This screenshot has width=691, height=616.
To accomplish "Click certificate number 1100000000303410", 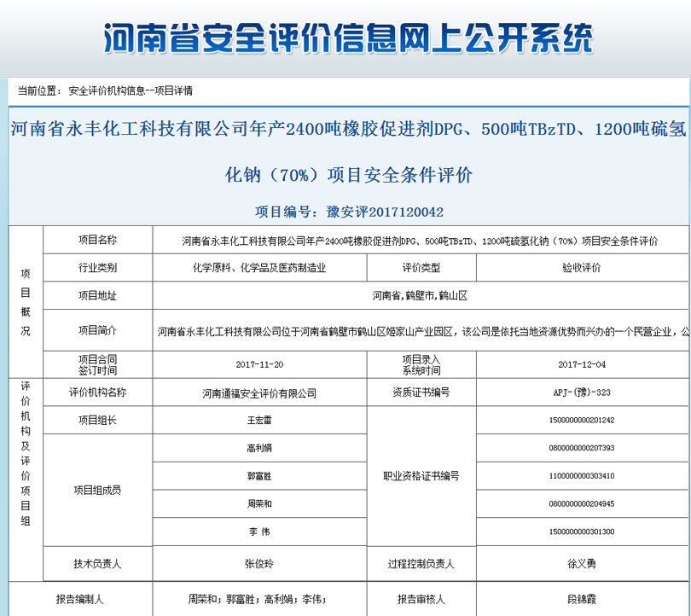I will tap(582, 476).
